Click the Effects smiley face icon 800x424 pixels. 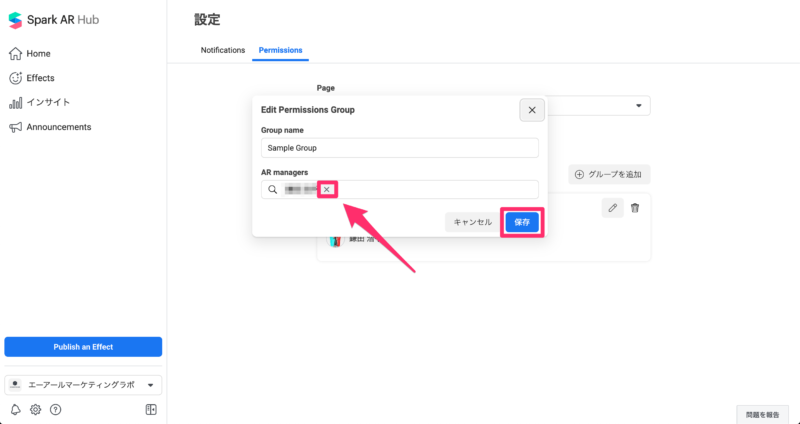16,78
